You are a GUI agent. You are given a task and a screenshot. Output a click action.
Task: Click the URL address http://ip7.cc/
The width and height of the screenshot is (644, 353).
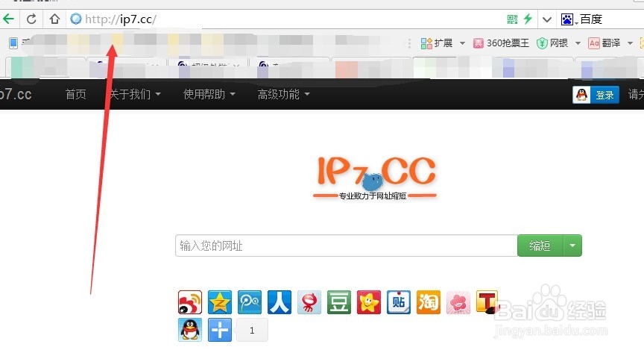[121, 19]
